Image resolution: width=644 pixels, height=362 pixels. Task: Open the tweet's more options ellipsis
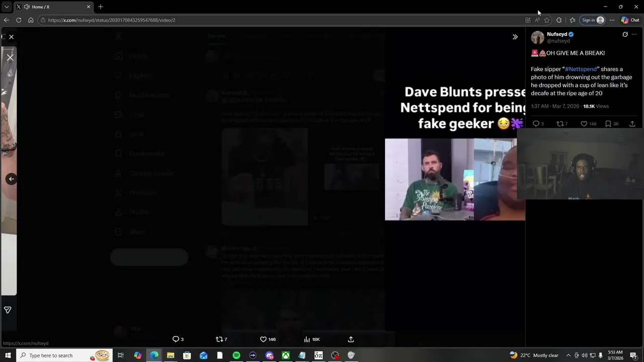click(x=634, y=34)
